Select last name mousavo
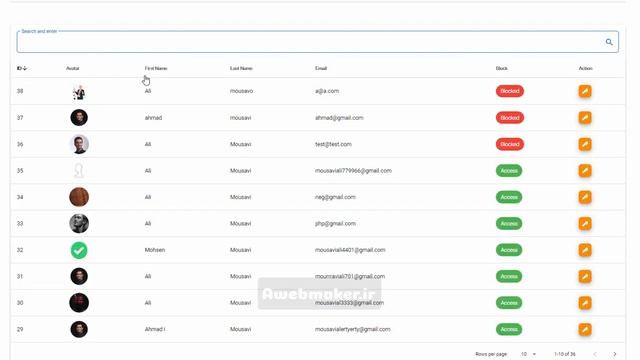Image resolution: width=640 pixels, height=360 pixels. [241, 91]
